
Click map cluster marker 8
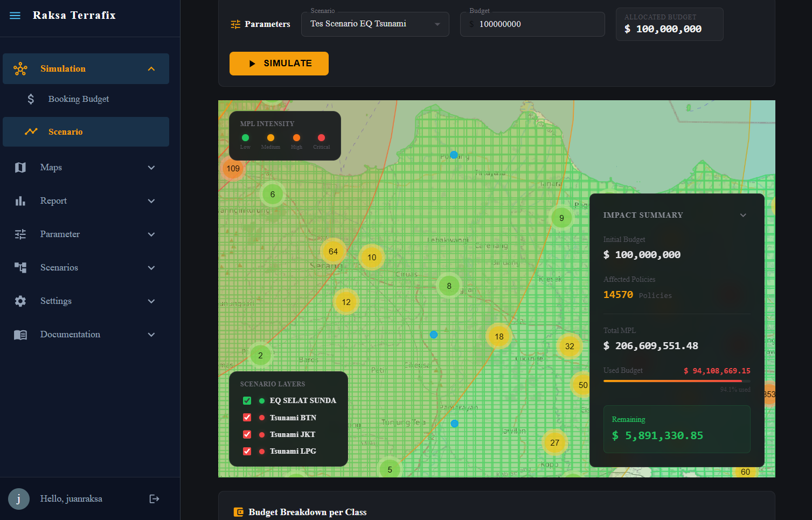449,286
